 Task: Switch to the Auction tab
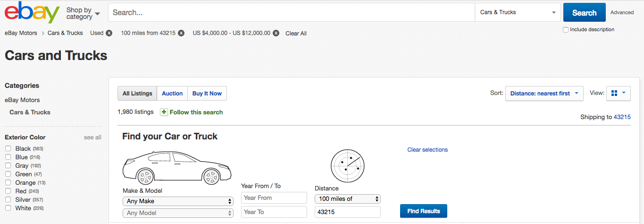pos(172,94)
